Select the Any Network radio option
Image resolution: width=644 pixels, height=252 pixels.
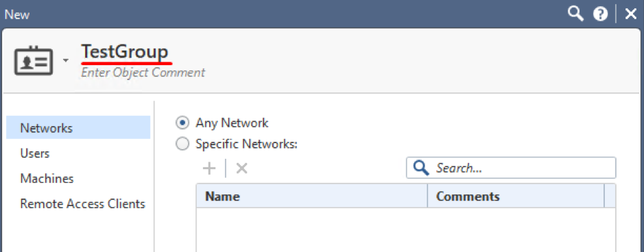[x=182, y=123]
